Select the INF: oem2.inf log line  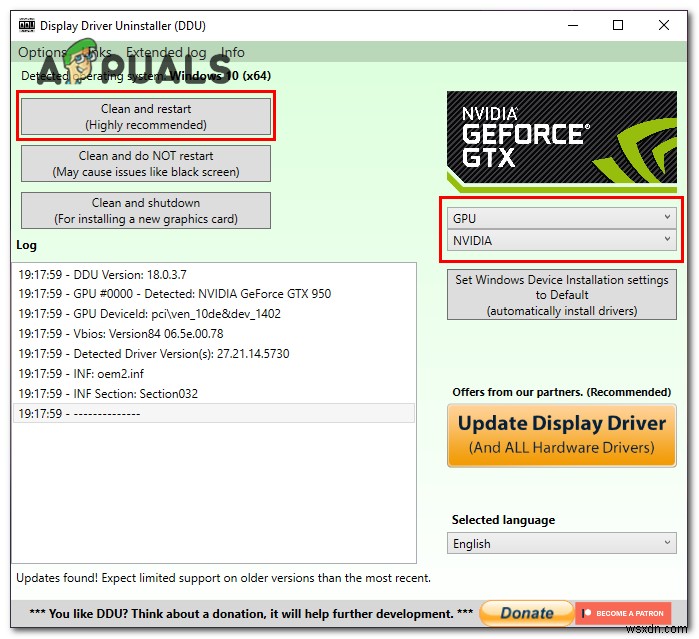tap(214, 374)
